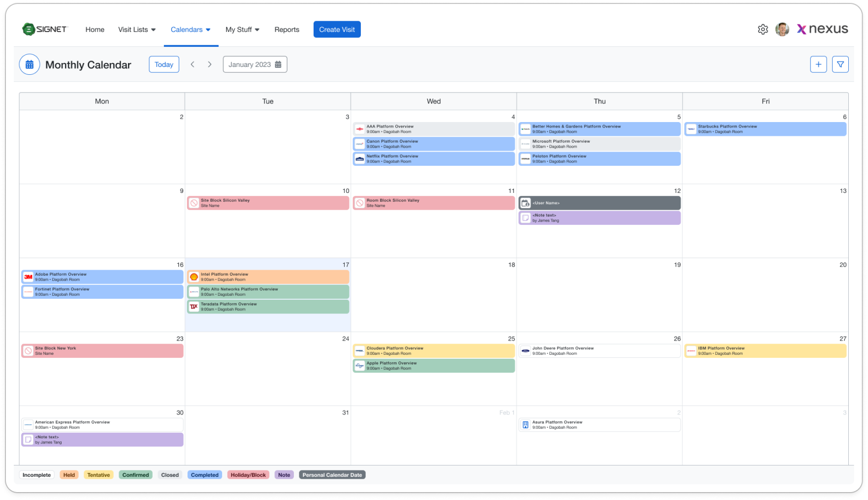The width and height of the screenshot is (868, 500).
Task: Click the Starbucks Platform Overview logo icon
Action: click(x=691, y=129)
